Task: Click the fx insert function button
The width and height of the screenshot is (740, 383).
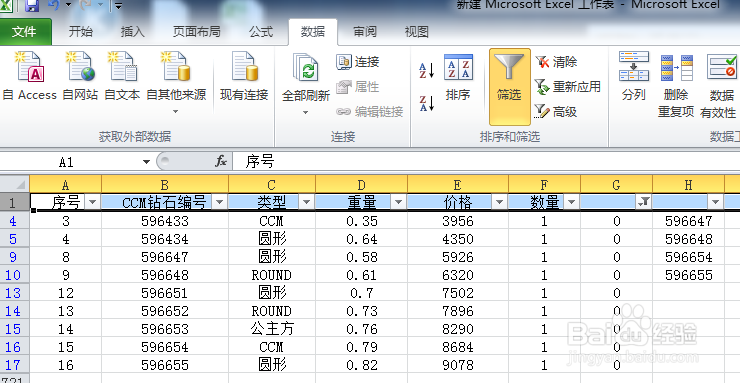Action: (x=220, y=162)
